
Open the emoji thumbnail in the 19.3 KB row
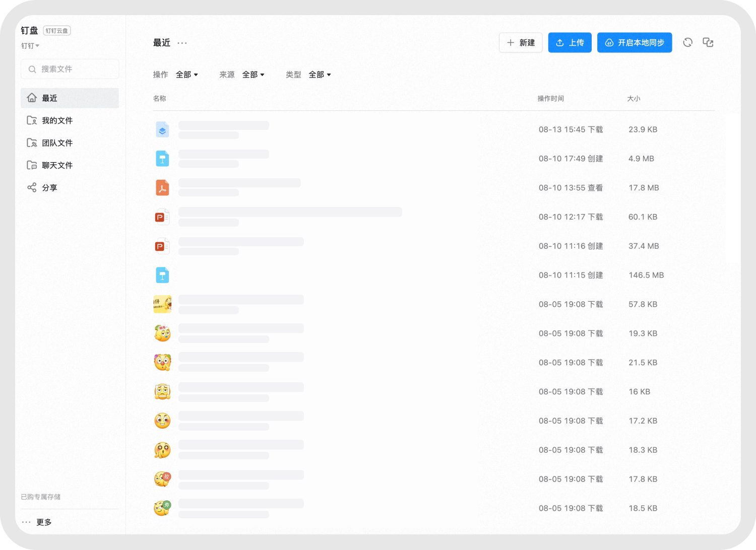(x=162, y=333)
